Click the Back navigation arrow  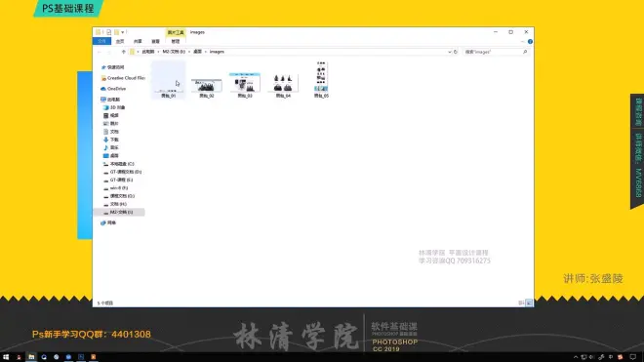click(x=100, y=52)
